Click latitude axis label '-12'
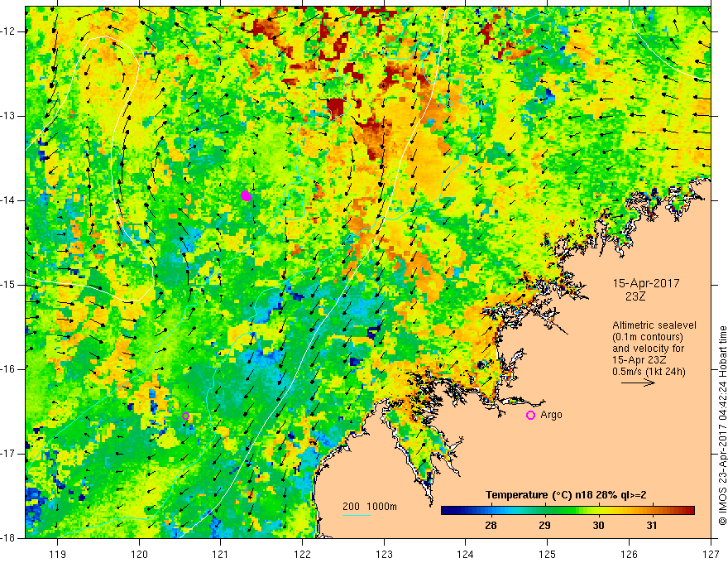Viewport: 728px width, 563px height. tap(8, 31)
